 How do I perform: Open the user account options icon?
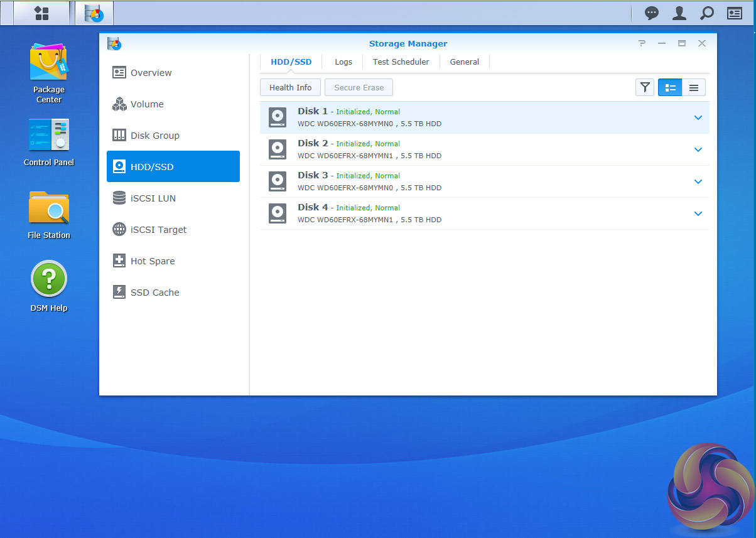click(679, 13)
